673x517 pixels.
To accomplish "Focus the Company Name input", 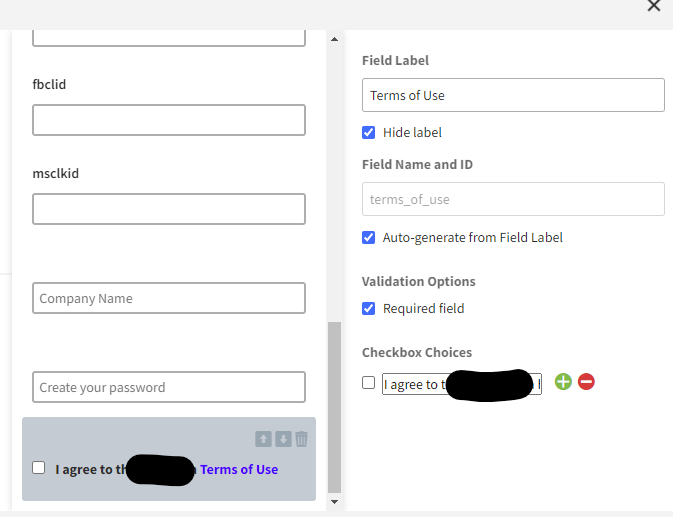I will [x=169, y=298].
